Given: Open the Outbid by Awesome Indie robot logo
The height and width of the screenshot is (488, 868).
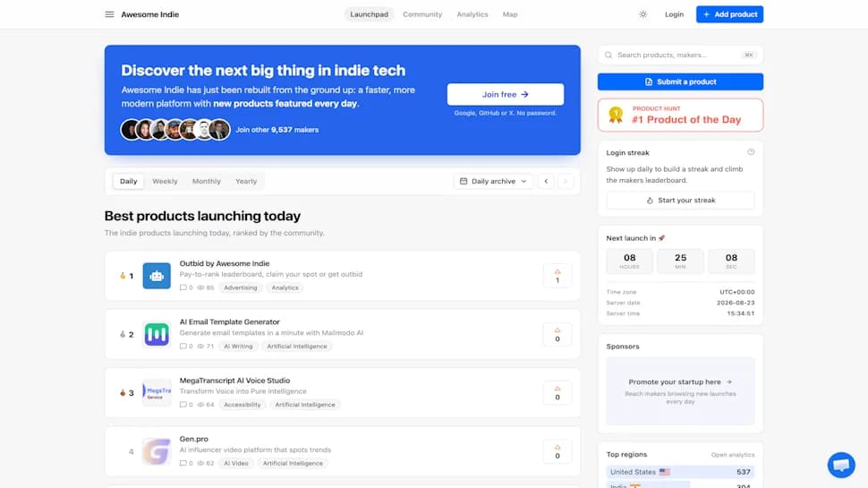Looking at the screenshot, I should (x=157, y=276).
